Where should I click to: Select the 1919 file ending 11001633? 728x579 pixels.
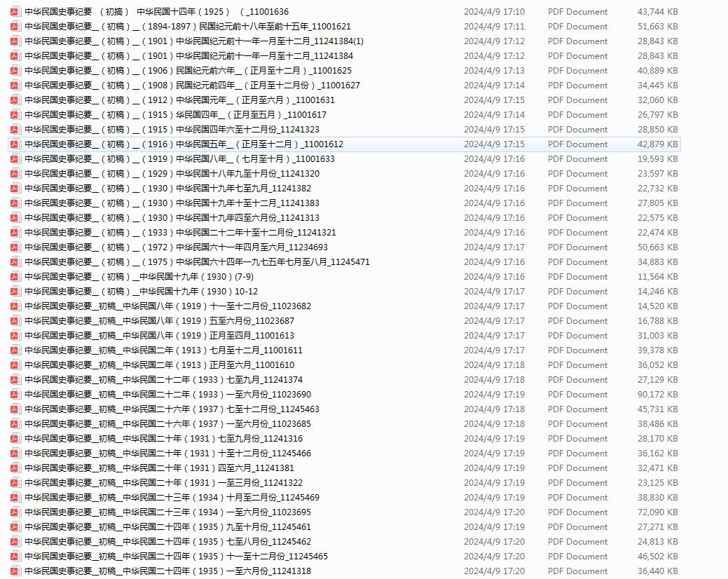coord(179,159)
